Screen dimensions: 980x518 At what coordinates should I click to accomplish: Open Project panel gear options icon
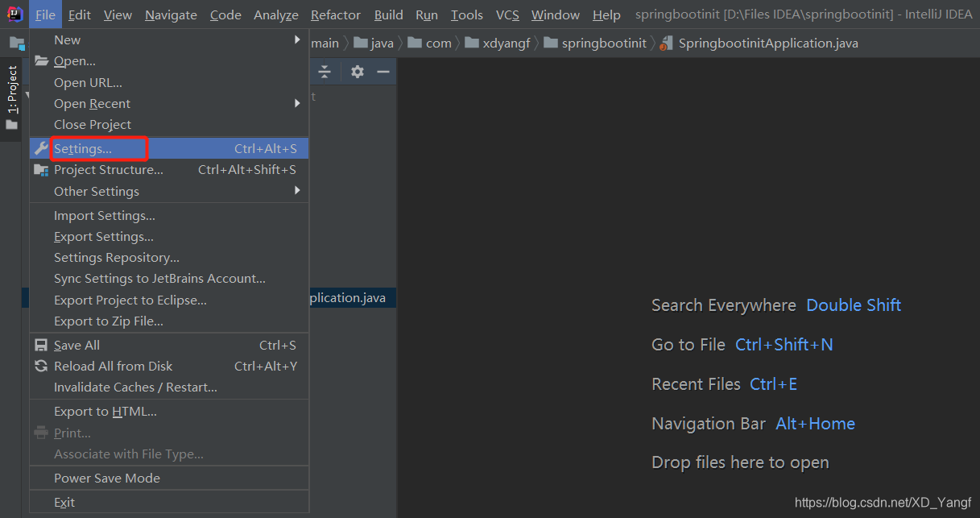[358, 72]
